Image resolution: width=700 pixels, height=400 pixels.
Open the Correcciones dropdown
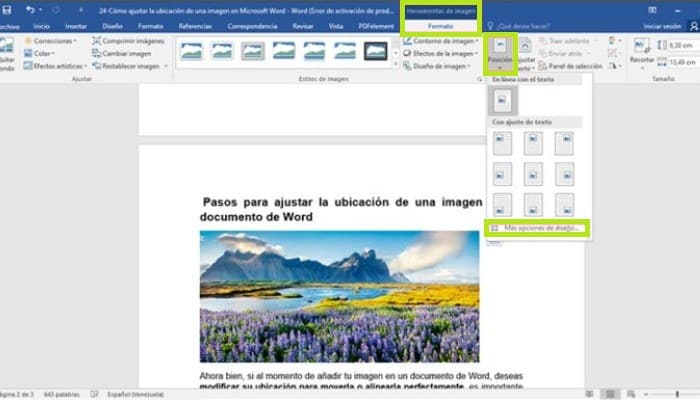50,41
